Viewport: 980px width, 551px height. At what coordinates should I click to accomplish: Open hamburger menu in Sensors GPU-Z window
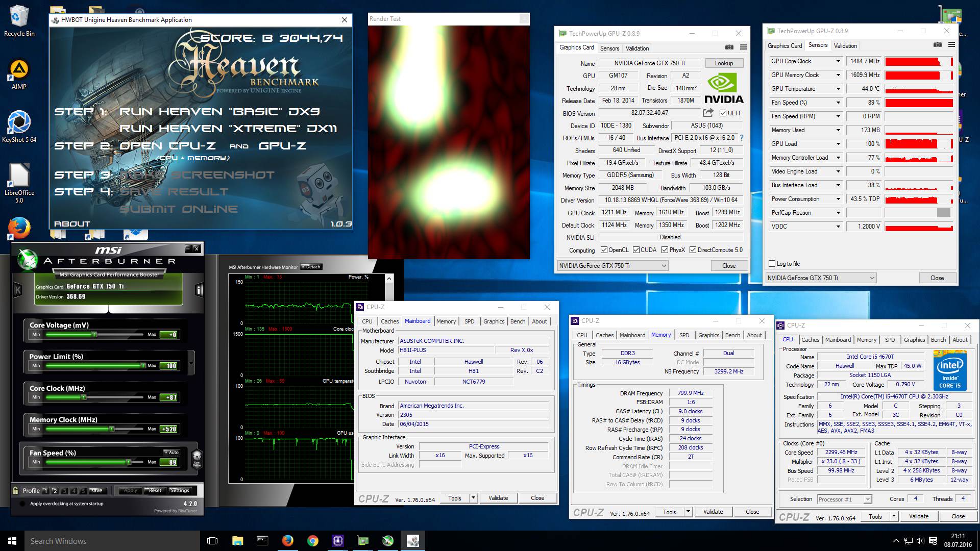[951, 45]
